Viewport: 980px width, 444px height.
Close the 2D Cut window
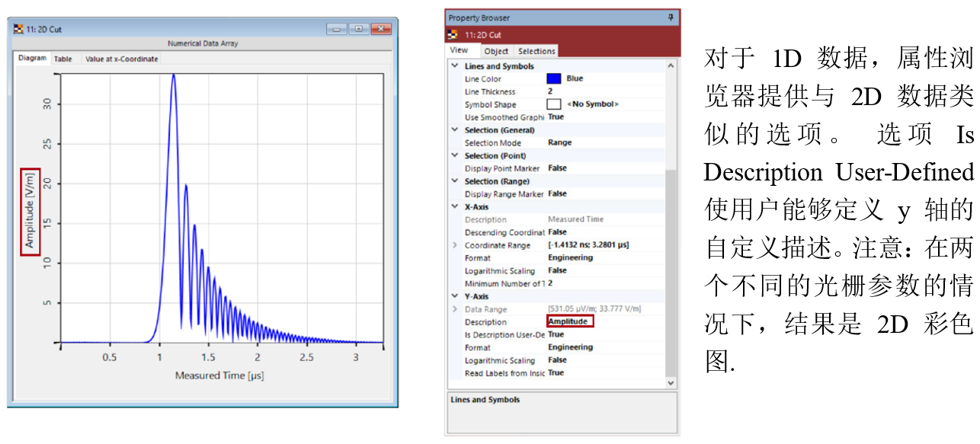(x=380, y=29)
